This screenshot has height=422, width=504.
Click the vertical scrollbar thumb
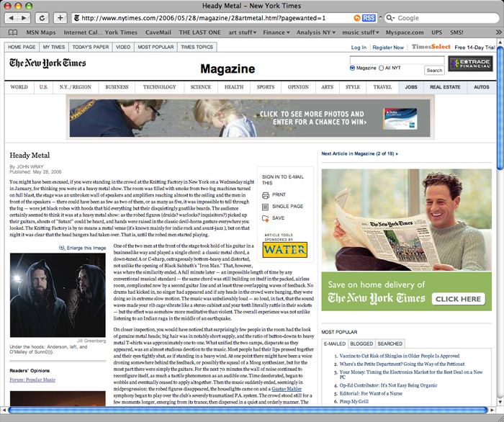click(500, 108)
